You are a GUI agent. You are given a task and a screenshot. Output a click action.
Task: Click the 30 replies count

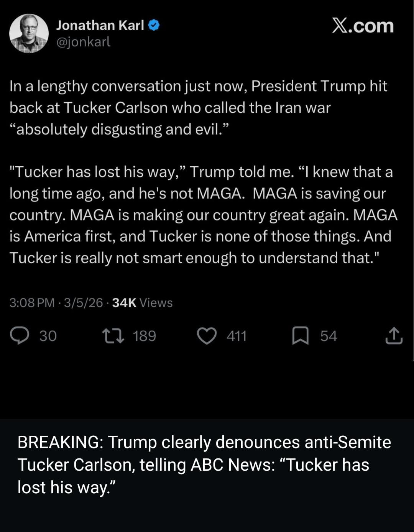(x=48, y=336)
